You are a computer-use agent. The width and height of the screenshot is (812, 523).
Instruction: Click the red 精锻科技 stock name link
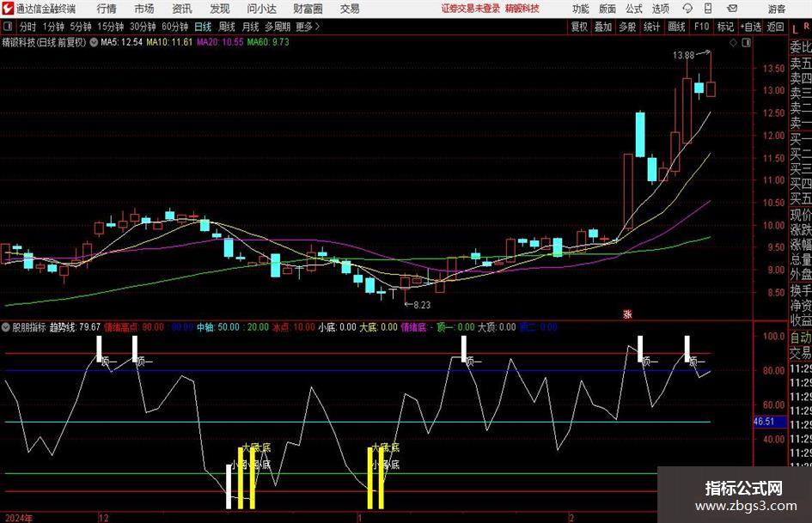click(x=522, y=9)
